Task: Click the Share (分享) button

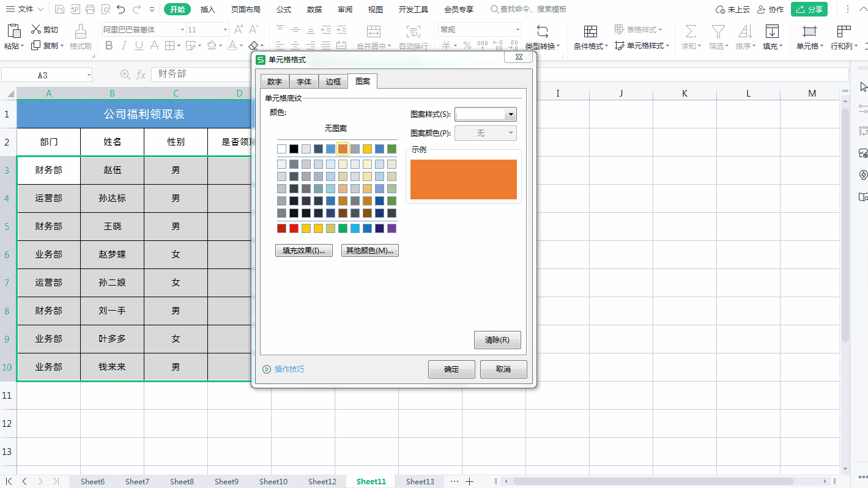Action: click(809, 9)
